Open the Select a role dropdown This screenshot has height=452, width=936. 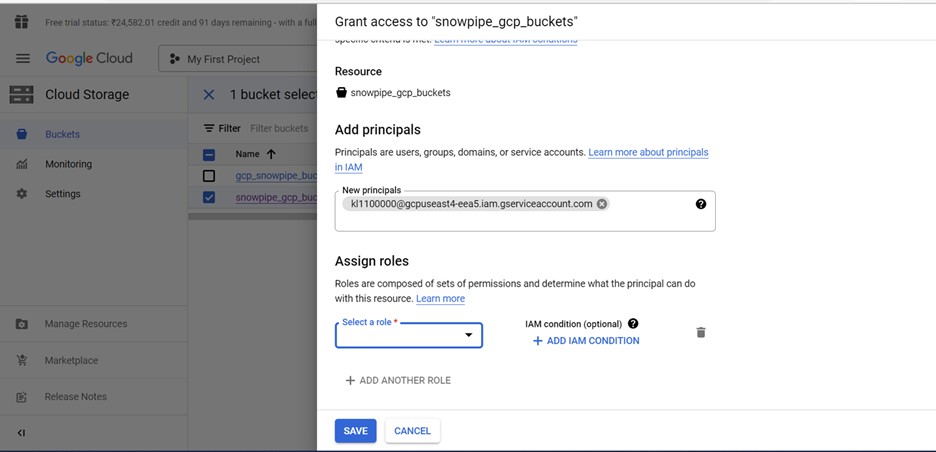pyautogui.click(x=408, y=335)
